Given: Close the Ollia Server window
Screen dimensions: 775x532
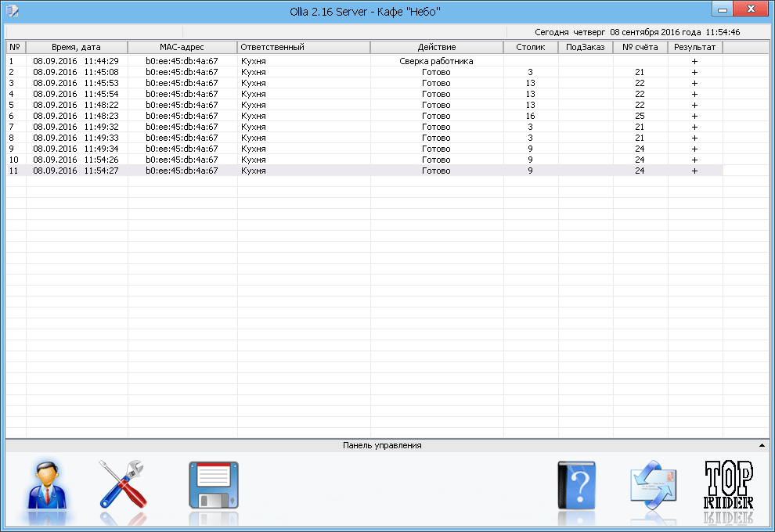Looking at the screenshot, I should 751,9.
